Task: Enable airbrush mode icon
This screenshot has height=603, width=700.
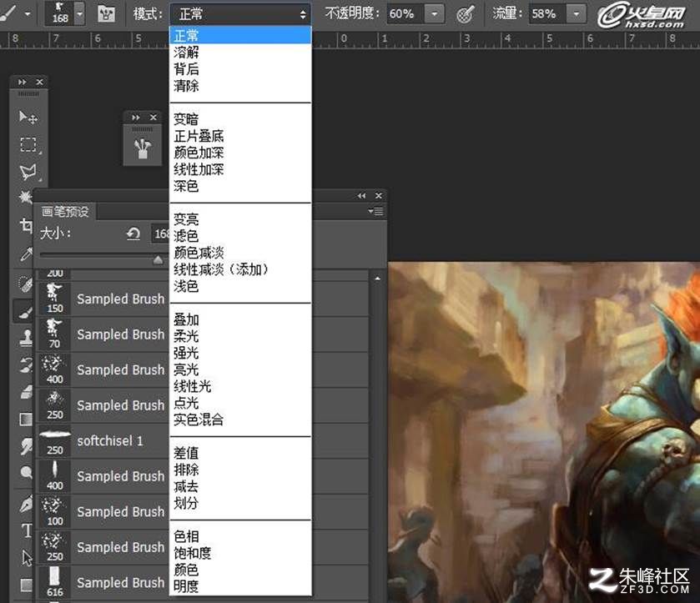Action: pyautogui.click(x=465, y=15)
